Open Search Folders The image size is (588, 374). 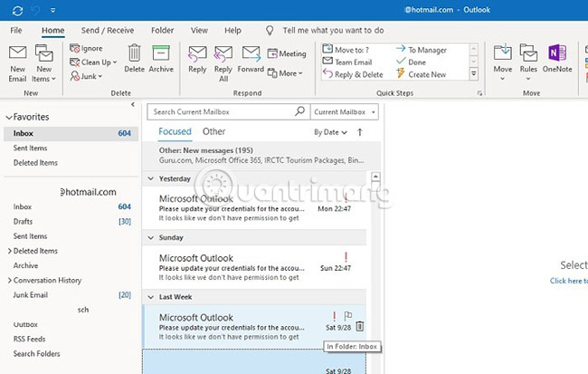[x=36, y=354]
